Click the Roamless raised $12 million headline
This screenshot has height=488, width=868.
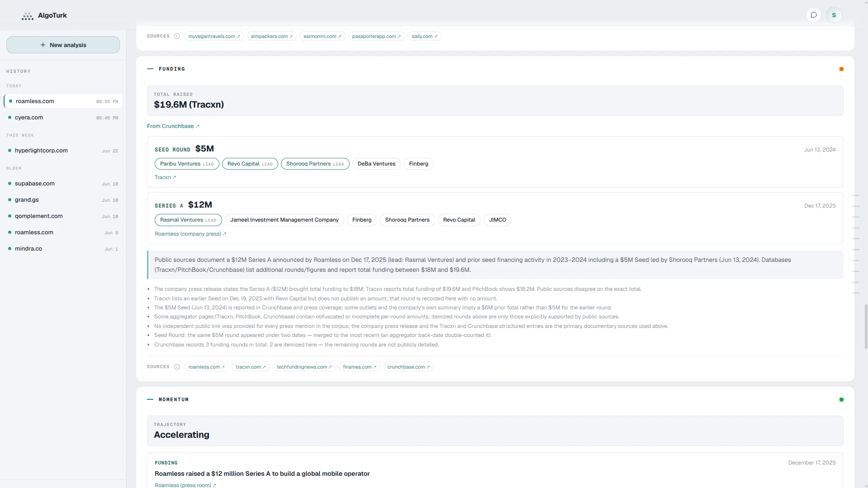262,474
